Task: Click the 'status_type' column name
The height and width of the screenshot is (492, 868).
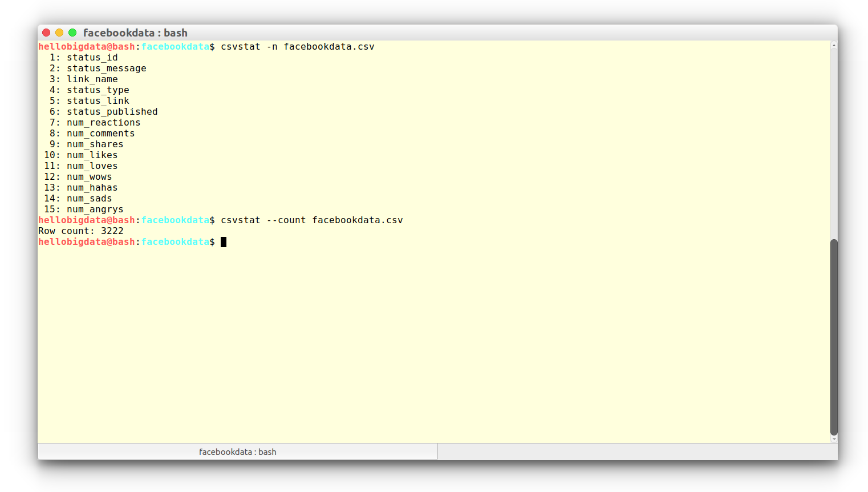Action: coord(98,90)
